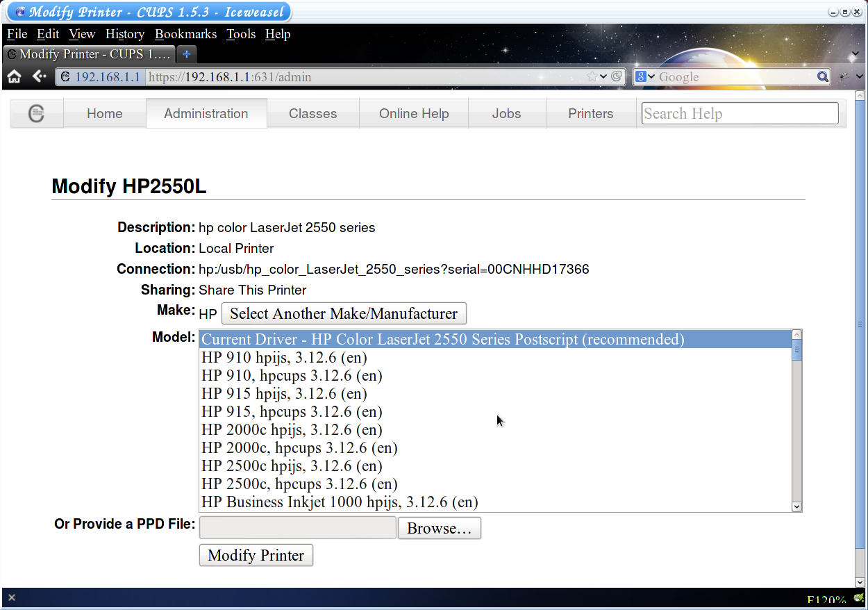This screenshot has height=610, width=868.
Task: Click page scrollbar up arrow
Action: pos(860,96)
